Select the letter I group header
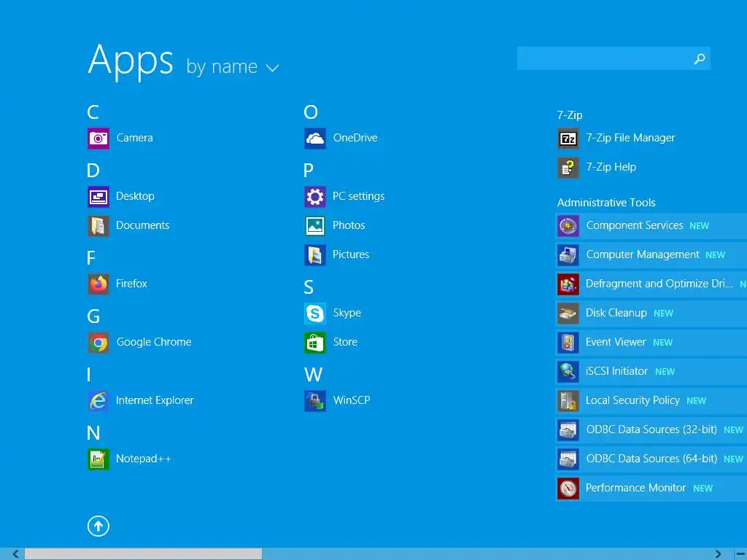The width and height of the screenshot is (747, 560). coord(88,375)
